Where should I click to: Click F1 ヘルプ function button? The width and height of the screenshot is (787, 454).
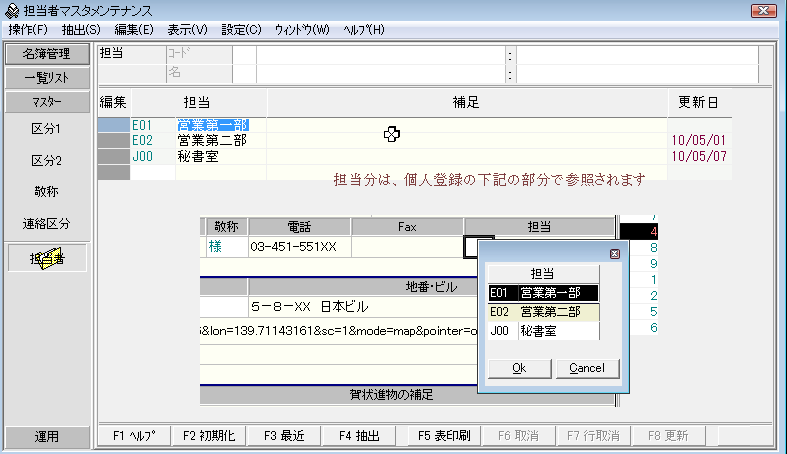[x=134, y=436]
